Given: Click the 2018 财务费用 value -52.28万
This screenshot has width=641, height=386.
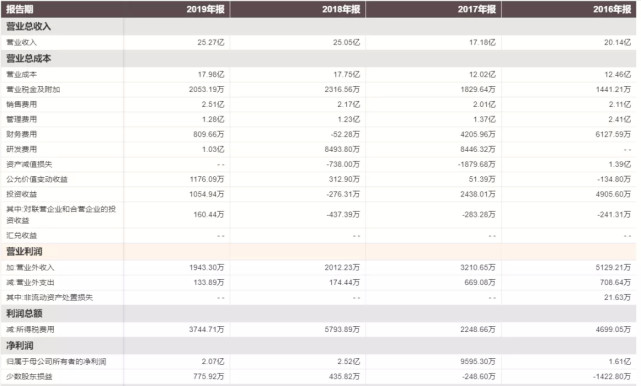Looking at the screenshot, I should pos(345,135).
